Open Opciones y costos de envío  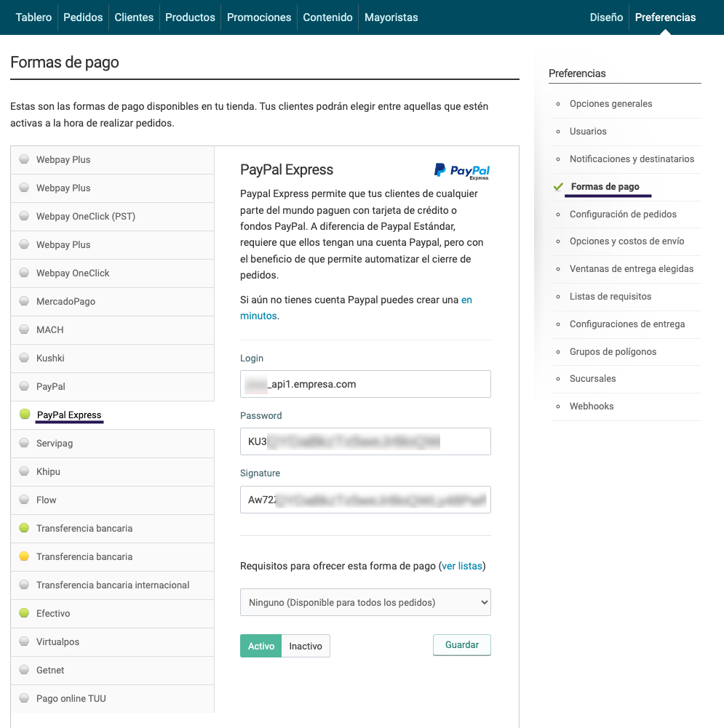(626, 241)
